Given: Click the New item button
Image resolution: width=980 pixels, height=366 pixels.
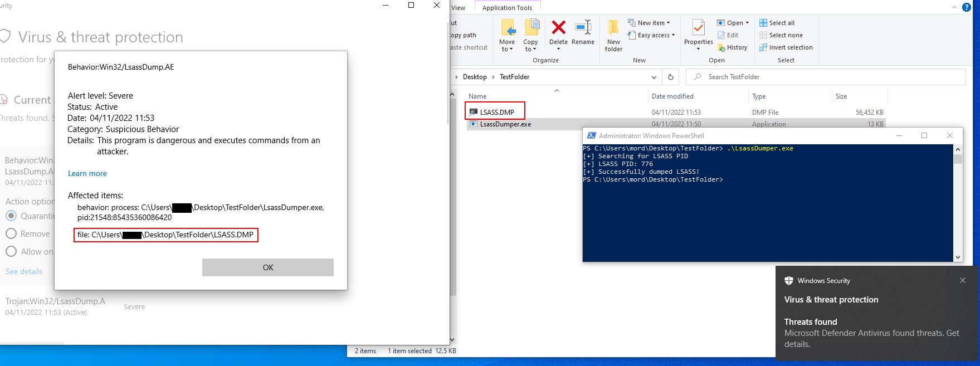Looking at the screenshot, I should tap(649, 23).
